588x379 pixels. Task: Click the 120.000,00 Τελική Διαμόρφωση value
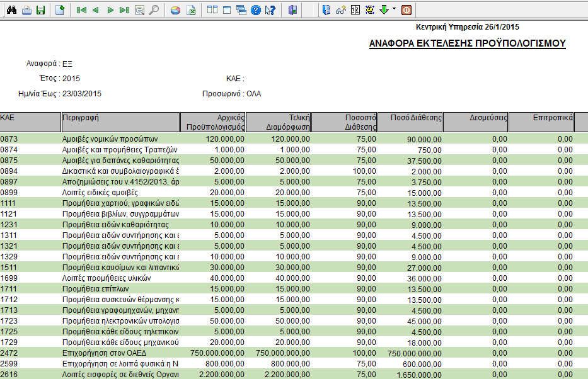click(x=291, y=139)
